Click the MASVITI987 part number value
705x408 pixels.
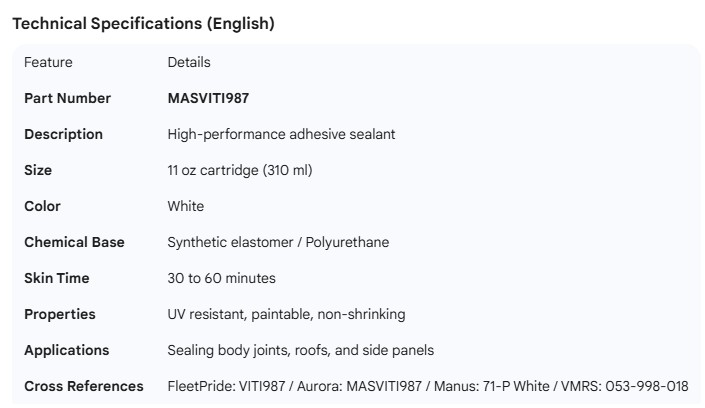tap(208, 98)
